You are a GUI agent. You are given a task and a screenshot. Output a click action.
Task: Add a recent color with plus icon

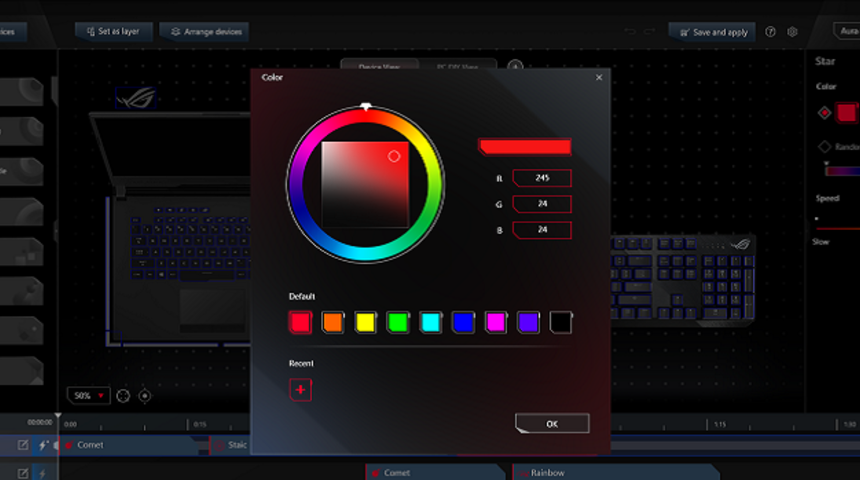pyautogui.click(x=300, y=390)
